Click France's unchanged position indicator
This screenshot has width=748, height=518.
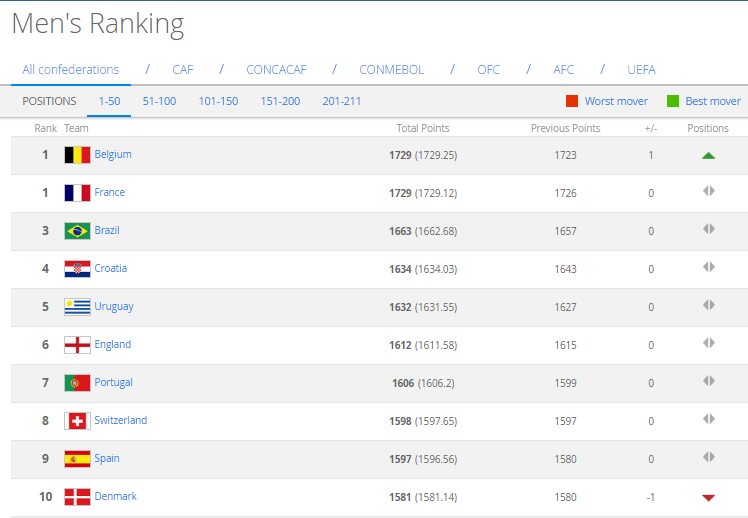pos(709,191)
